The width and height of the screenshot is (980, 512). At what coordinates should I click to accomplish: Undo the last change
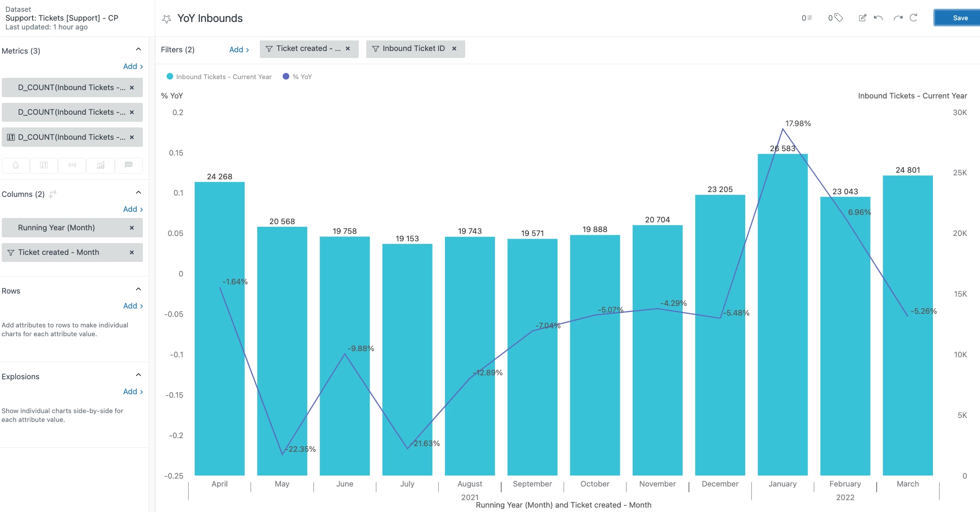click(878, 18)
